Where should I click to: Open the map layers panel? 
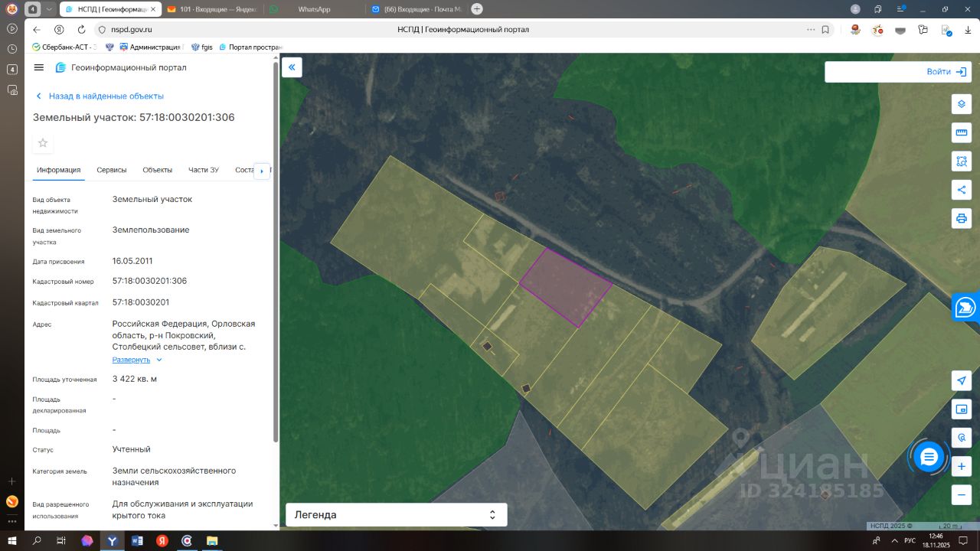click(x=962, y=104)
